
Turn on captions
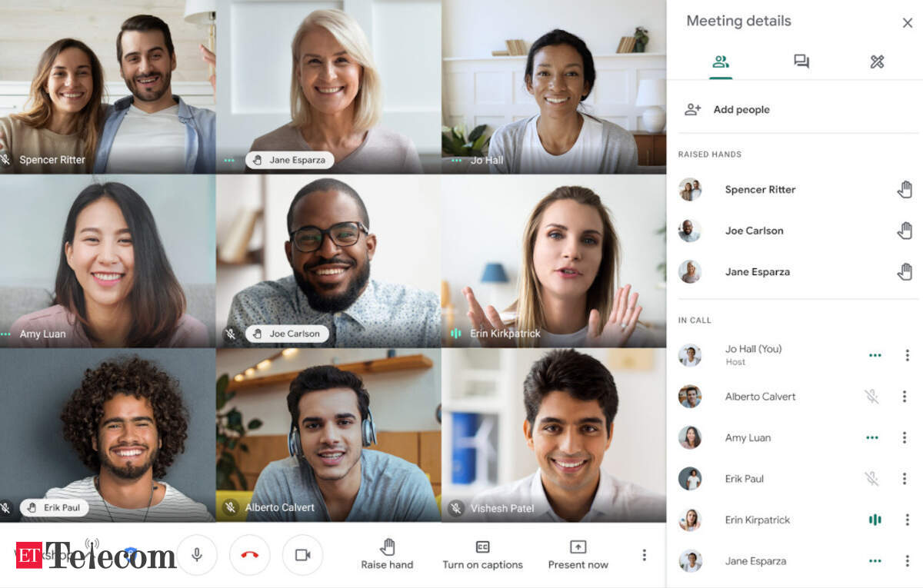pos(482,554)
